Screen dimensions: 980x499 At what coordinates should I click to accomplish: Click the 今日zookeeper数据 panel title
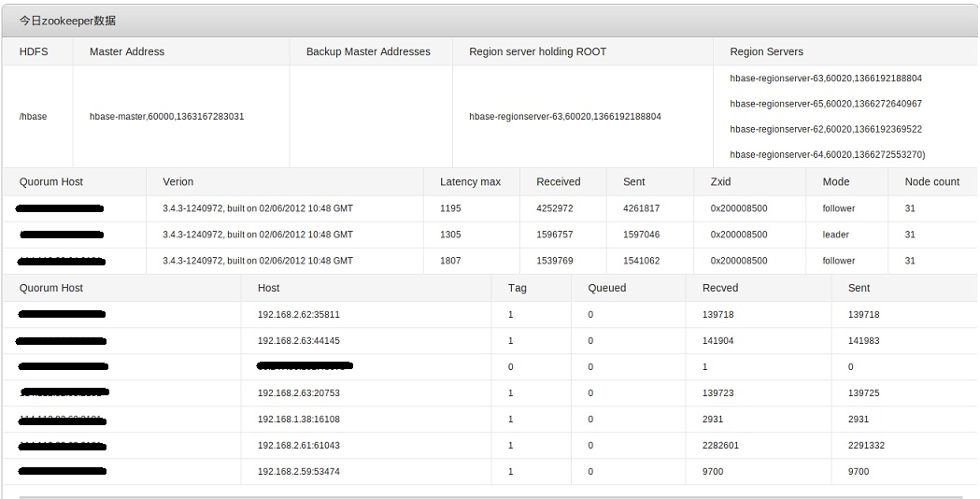pyautogui.click(x=68, y=21)
